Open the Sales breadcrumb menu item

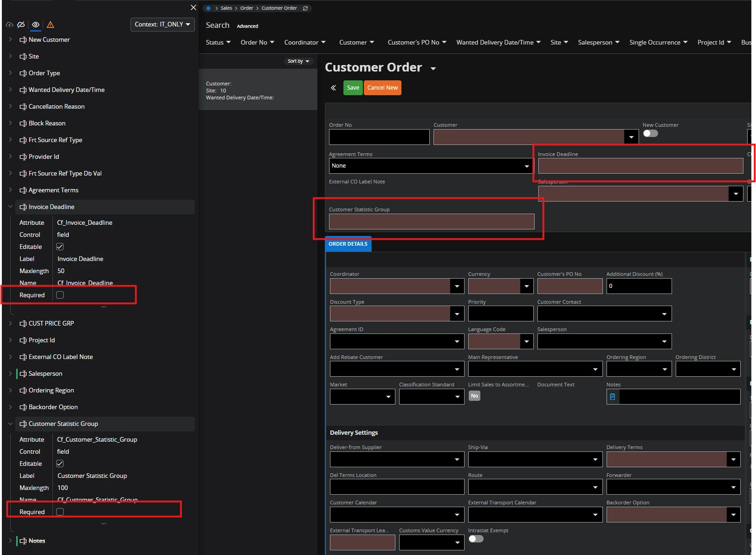[226, 8]
